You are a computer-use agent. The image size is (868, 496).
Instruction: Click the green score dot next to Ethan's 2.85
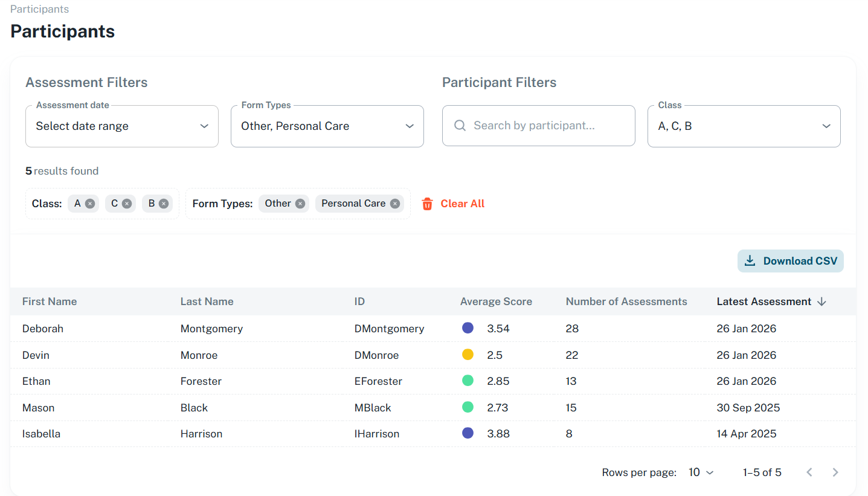pos(468,381)
